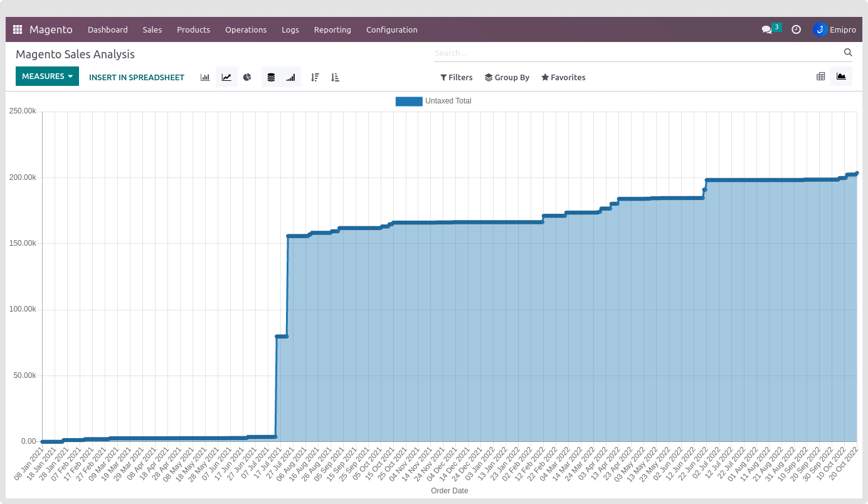
Task: Click the Untaxed Total legend swatch
Action: (x=409, y=101)
